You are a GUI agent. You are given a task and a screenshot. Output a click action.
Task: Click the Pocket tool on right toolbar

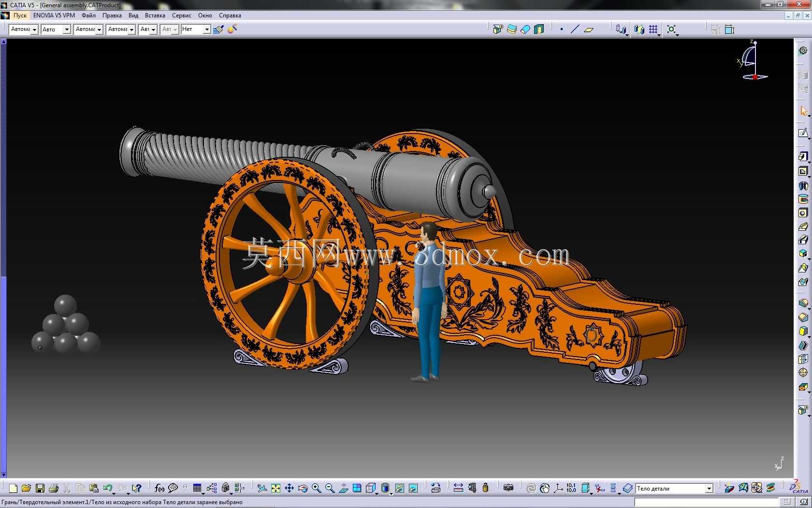tap(803, 171)
